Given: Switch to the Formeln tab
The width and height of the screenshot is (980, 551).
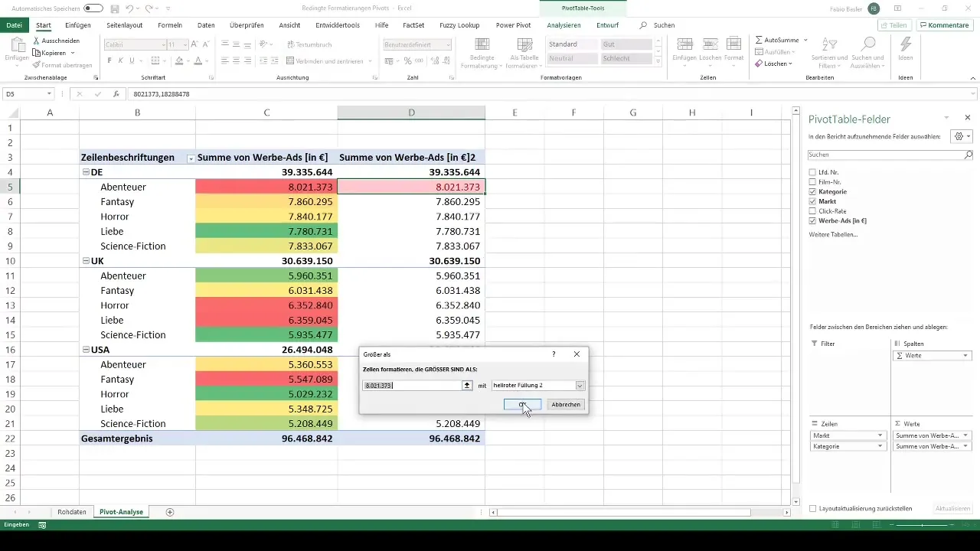Looking at the screenshot, I should (x=170, y=25).
